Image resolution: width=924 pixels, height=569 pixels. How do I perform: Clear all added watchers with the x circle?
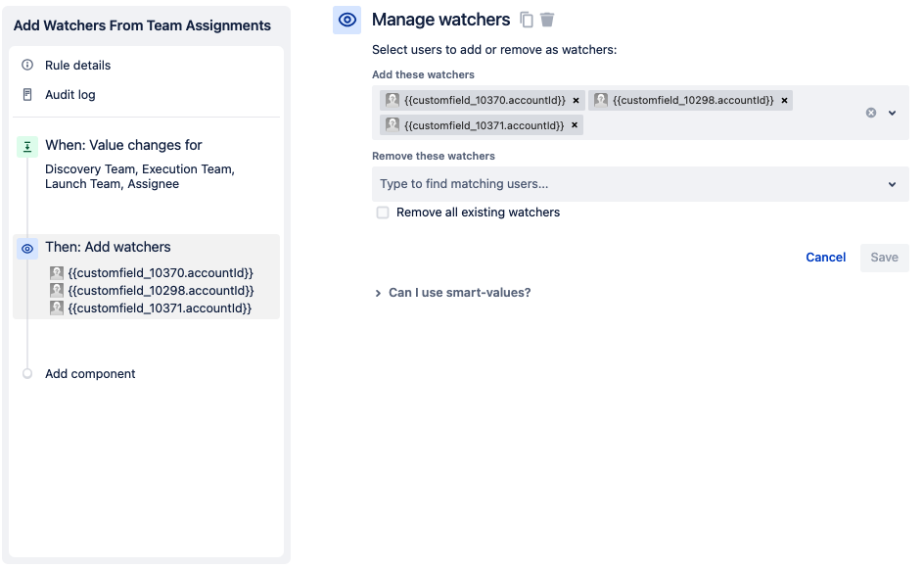(x=869, y=113)
